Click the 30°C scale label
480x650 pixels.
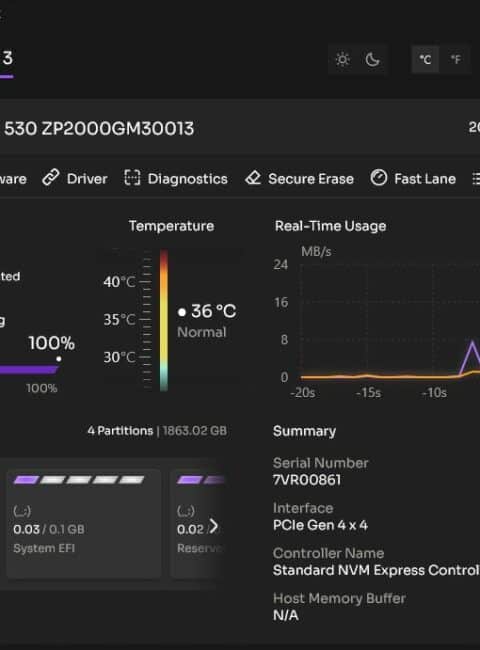[119, 357]
